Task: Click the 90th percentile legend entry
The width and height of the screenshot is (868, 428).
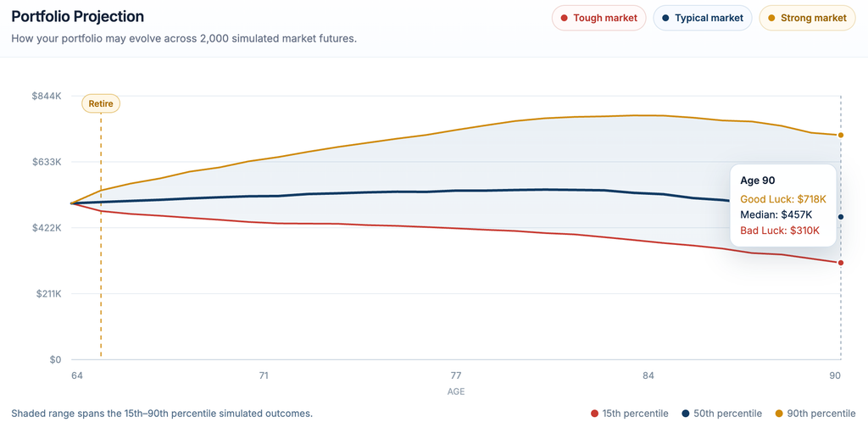Action: 815,414
